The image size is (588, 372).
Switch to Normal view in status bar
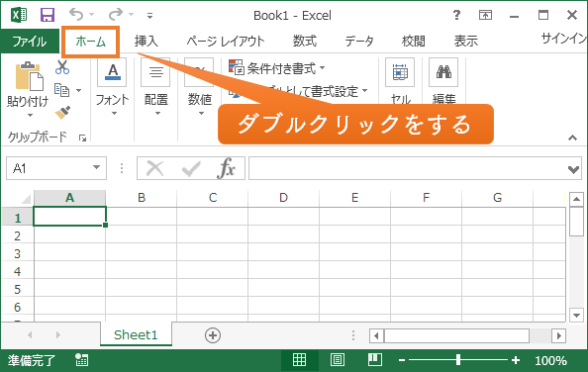299,360
